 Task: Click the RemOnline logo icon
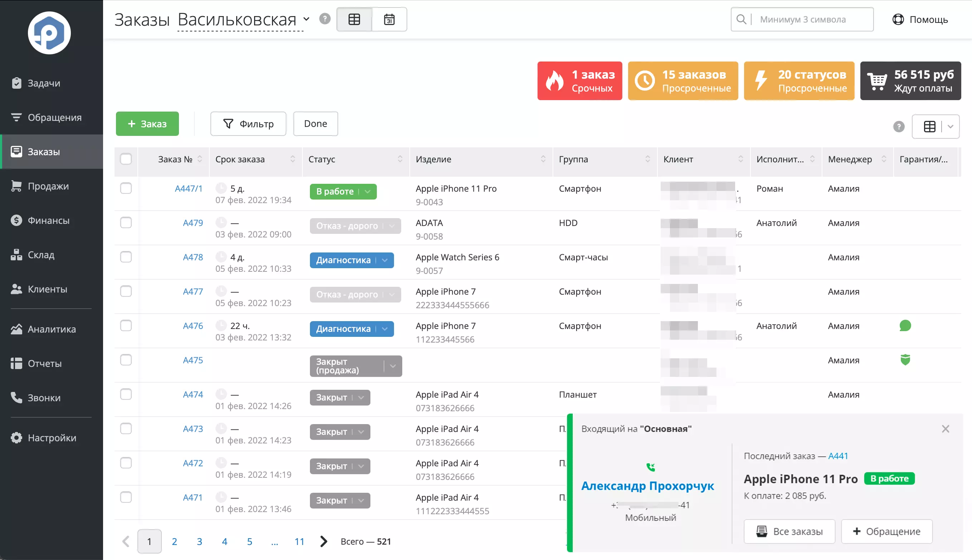point(49,33)
